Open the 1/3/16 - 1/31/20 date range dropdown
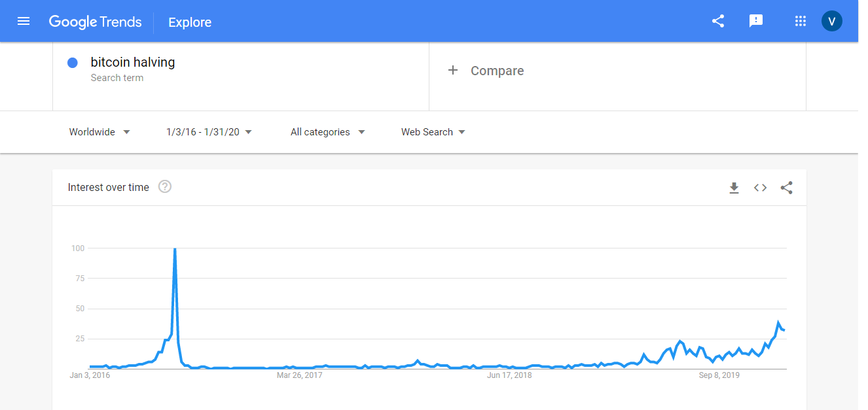This screenshot has height=410, width=868. coord(209,132)
